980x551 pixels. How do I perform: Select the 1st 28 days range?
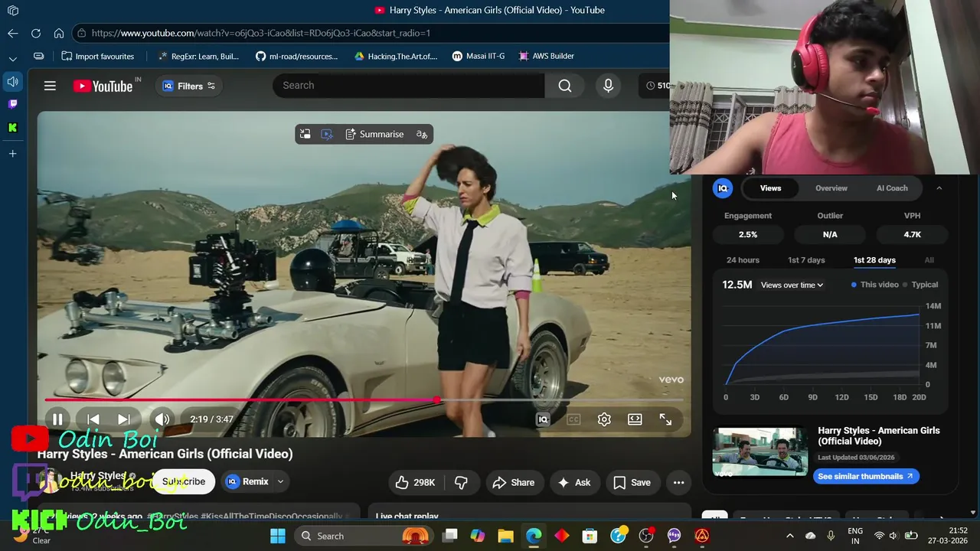tap(874, 260)
